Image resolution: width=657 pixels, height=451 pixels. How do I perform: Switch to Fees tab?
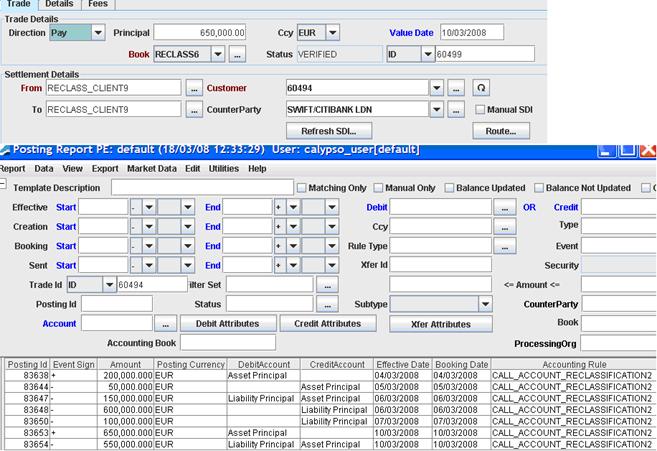click(98, 4)
